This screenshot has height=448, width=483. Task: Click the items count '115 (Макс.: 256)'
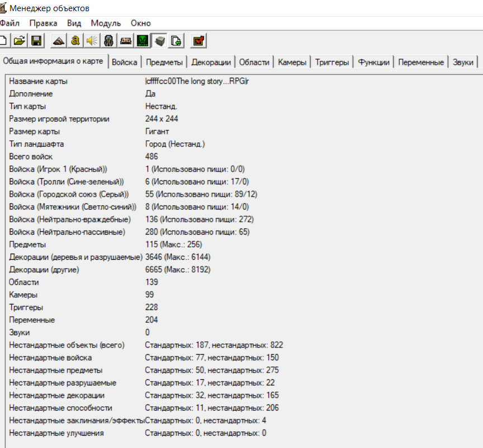point(174,245)
